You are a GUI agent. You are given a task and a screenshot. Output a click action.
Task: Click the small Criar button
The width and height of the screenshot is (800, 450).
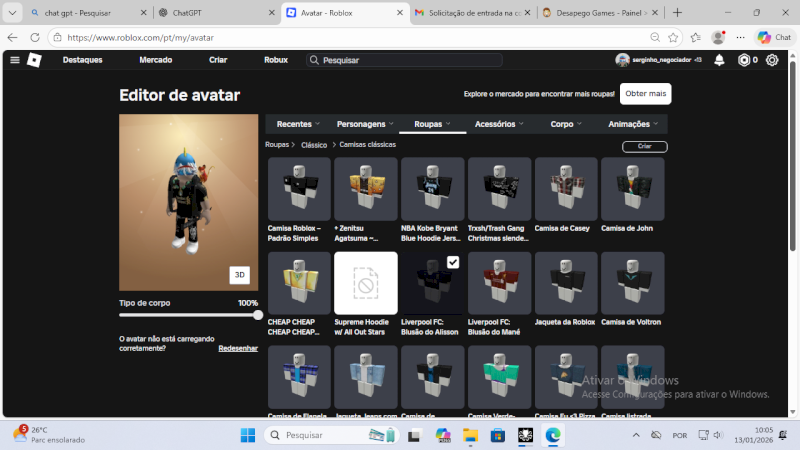[644, 146]
